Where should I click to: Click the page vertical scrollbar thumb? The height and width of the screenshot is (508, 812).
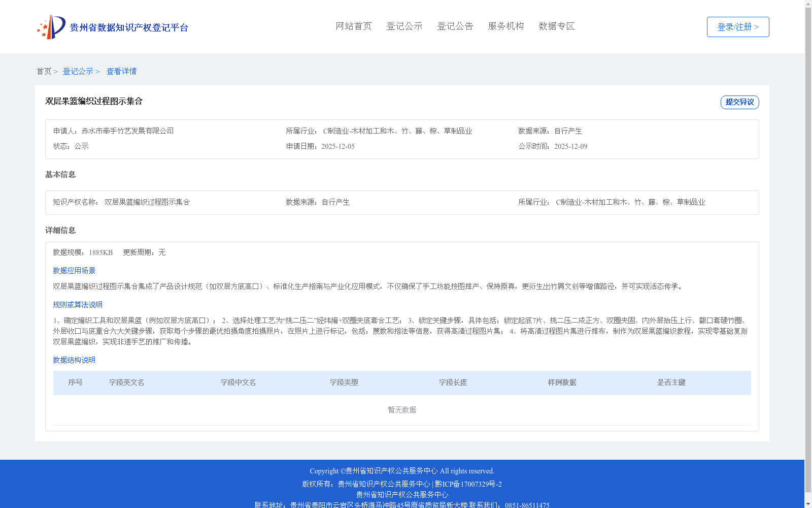pyautogui.click(x=808, y=249)
